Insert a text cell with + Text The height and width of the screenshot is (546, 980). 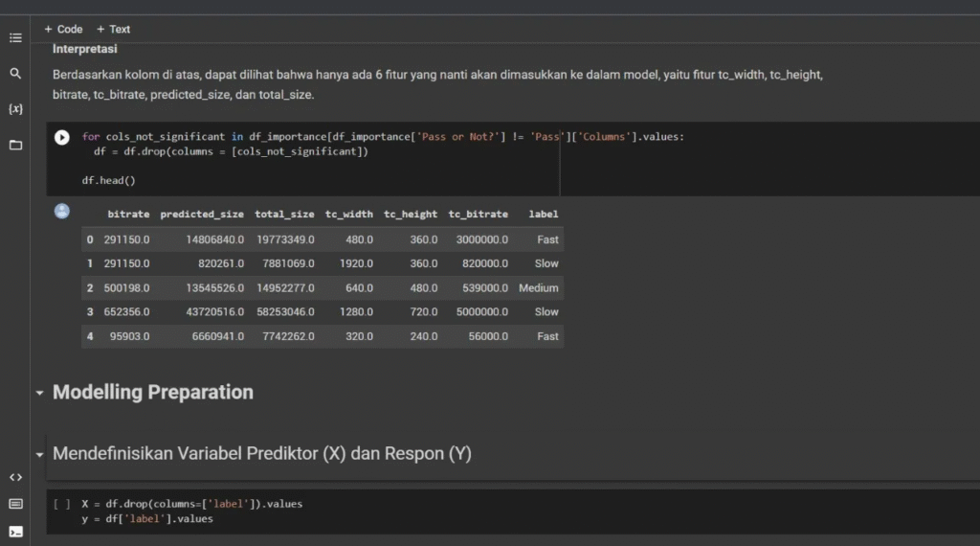pos(113,29)
